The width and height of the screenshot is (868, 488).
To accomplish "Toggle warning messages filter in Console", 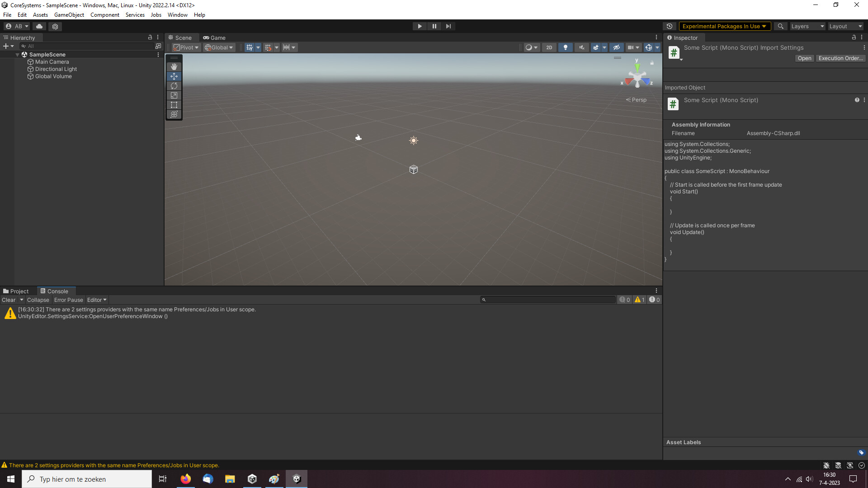I will point(639,300).
